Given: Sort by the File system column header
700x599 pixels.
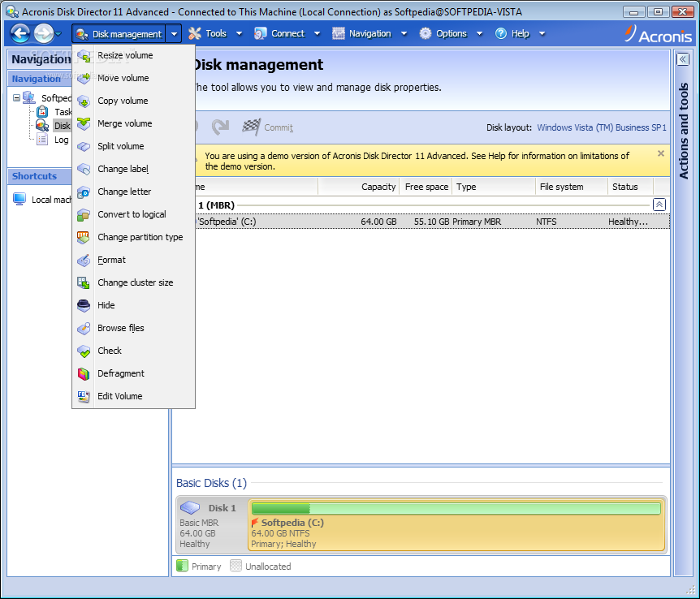Looking at the screenshot, I should click(x=572, y=187).
